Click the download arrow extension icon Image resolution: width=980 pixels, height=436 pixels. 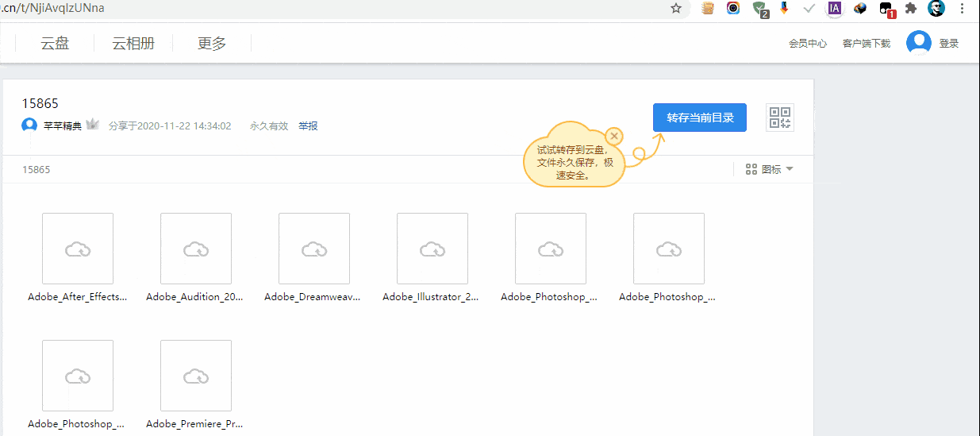click(785, 8)
